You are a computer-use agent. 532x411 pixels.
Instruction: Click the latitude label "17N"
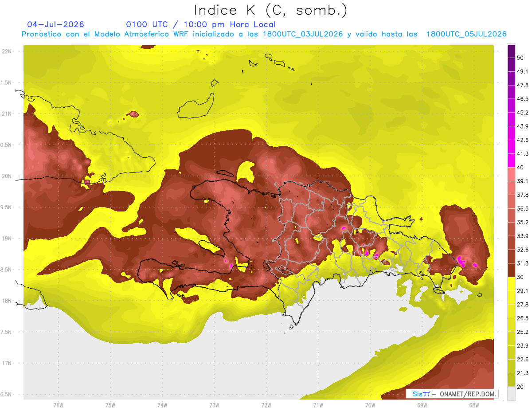point(7,363)
